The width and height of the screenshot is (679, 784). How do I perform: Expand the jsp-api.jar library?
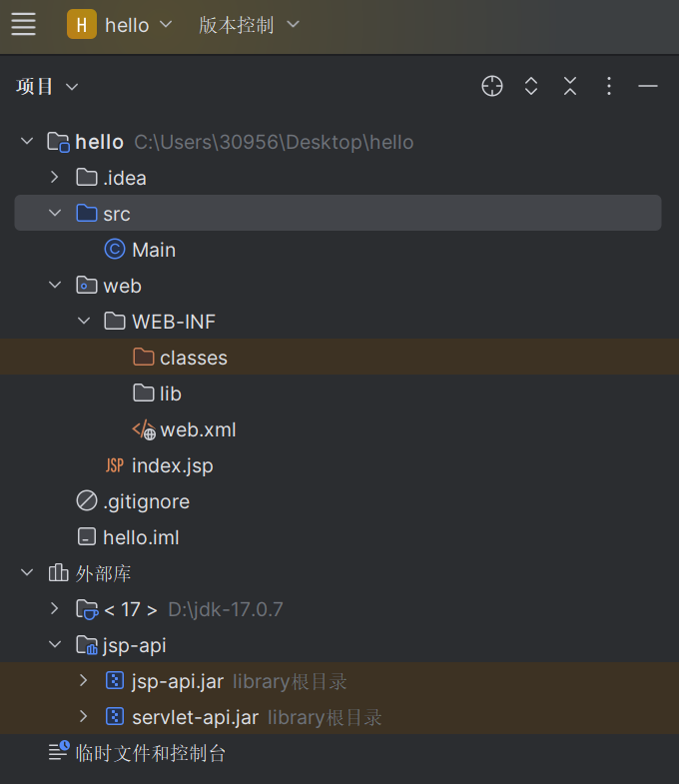(84, 681)
